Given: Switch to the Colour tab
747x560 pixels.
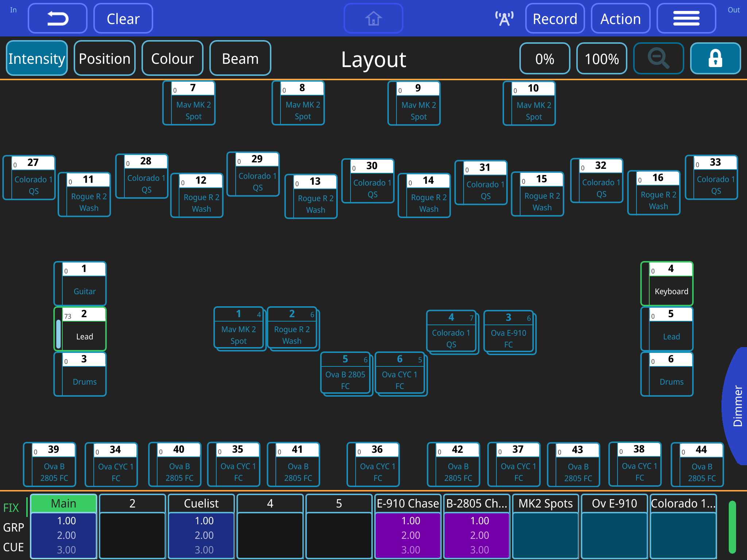Looking at the screenshot, I should pos(172,58).
